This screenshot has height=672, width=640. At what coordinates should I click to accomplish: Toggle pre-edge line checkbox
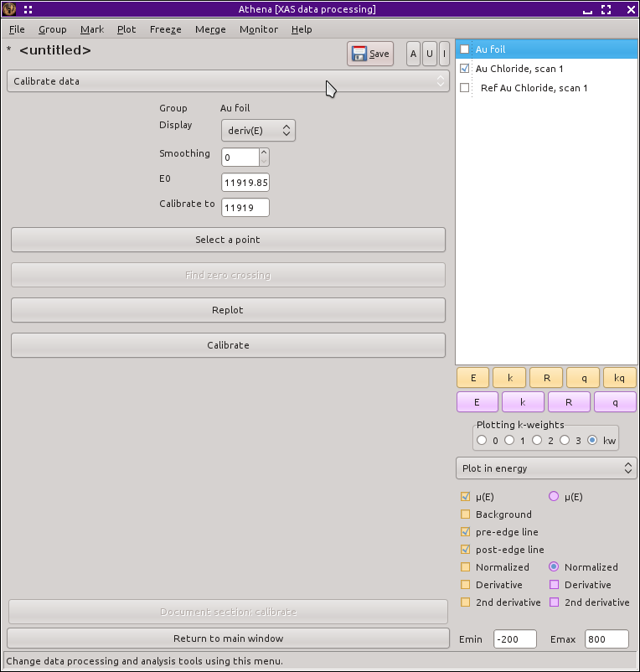click(465, 531)
